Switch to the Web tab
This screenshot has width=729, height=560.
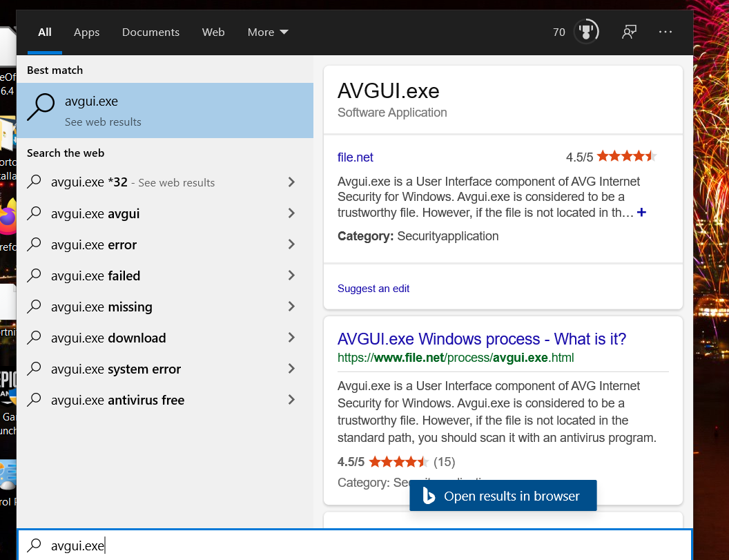point(213,32)
